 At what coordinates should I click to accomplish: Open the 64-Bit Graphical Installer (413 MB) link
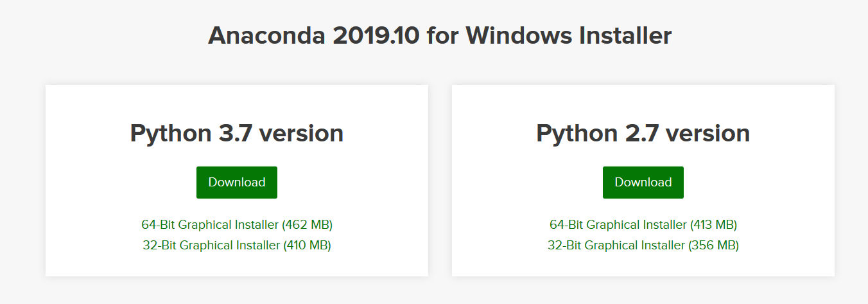point(643,225)
